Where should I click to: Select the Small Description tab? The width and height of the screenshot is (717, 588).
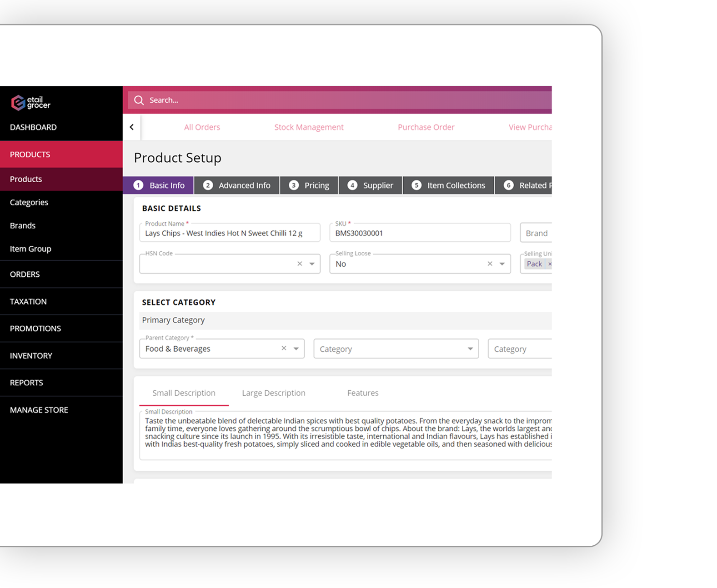(184, 393)
